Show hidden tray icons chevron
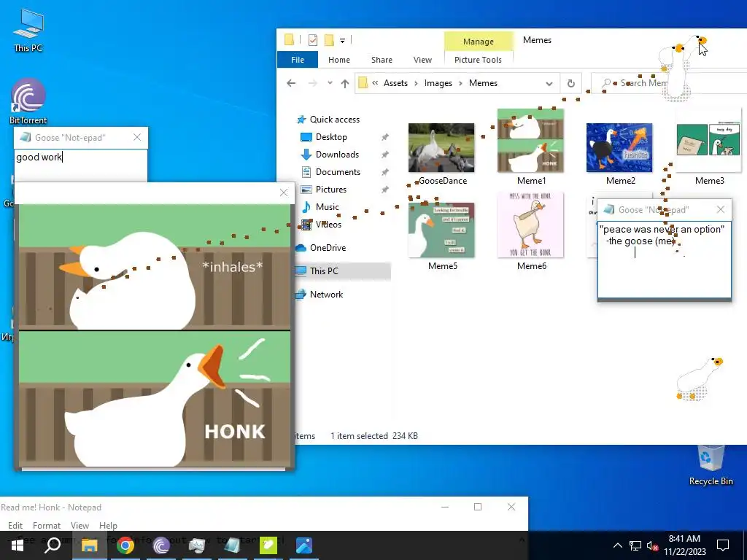The height and width of the screenshot is (560, 747). coord(617,545)
